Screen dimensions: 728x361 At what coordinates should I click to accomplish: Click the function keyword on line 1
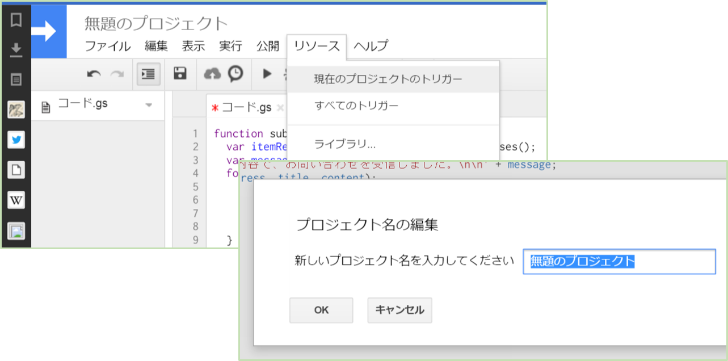click(239, 134)
